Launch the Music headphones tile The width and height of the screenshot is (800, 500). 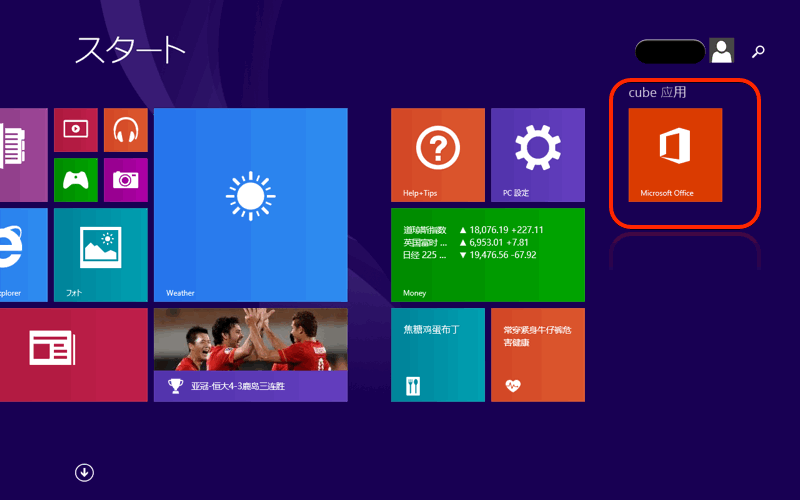125,130
